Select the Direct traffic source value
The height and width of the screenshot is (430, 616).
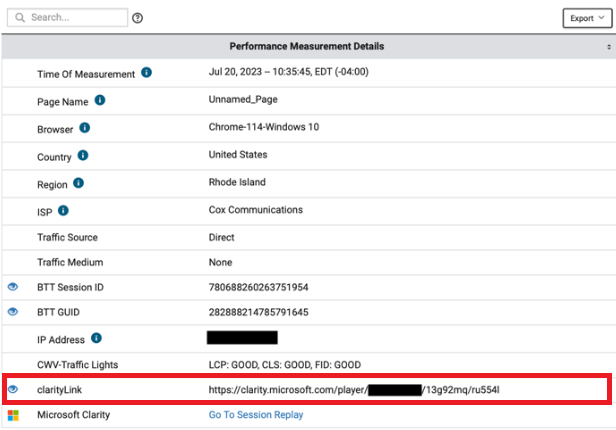221,237
